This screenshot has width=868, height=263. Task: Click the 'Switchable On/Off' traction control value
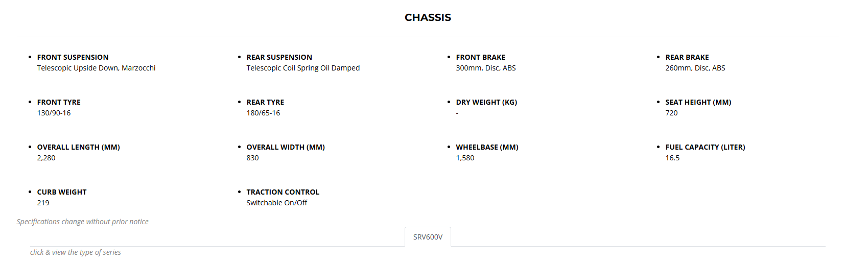pyautogui.click(x=276, y=203)
